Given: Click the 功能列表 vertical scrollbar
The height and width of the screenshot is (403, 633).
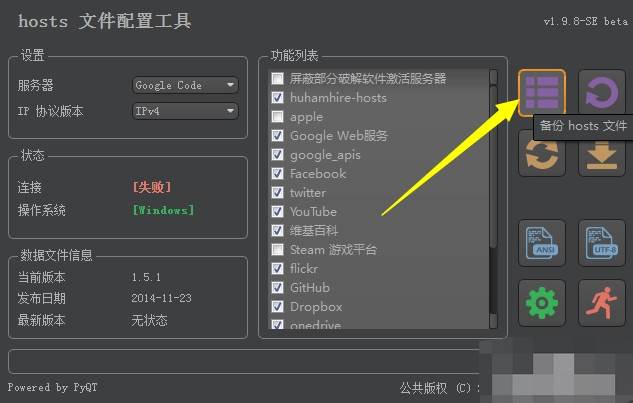Looking at the screenshot, I should click(x=493, y=199).
